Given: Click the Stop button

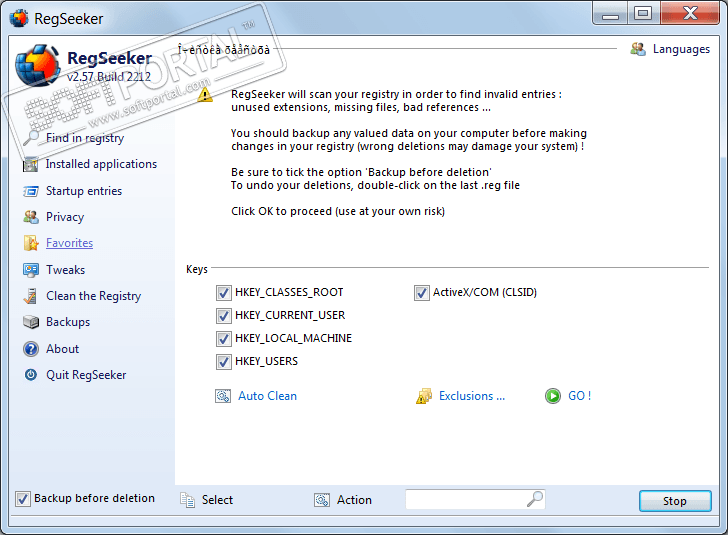Looking at the screenshot, I should point(675,501).
